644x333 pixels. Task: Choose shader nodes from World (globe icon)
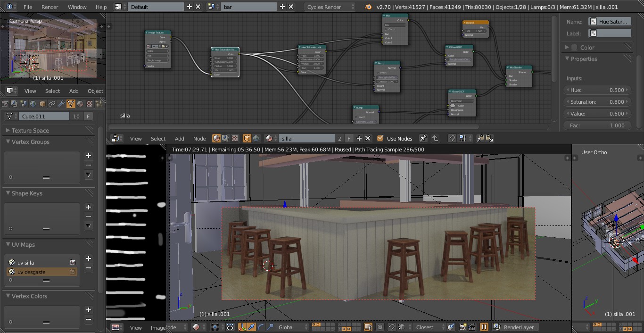click(256, 138)
